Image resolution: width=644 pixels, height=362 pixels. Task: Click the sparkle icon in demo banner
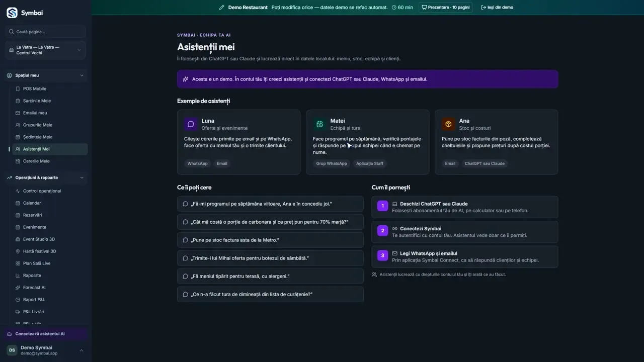coord(186,79)
